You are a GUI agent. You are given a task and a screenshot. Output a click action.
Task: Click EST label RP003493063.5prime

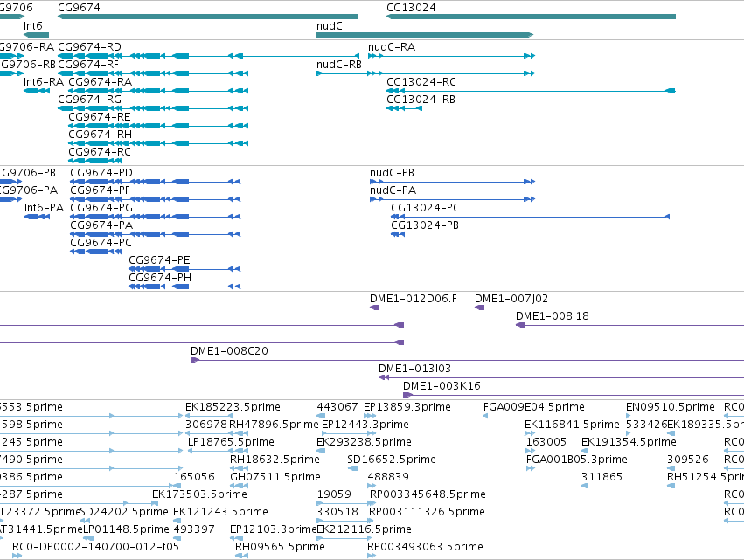[x=425, y=548]
